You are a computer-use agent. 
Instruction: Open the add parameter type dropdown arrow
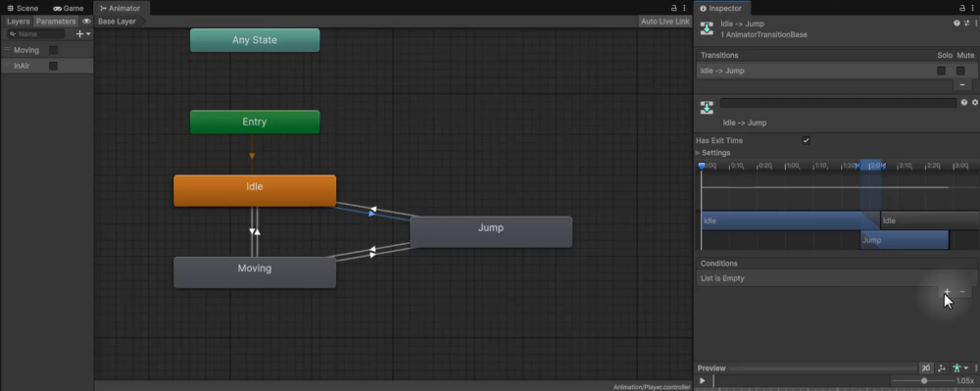point(89,33)
